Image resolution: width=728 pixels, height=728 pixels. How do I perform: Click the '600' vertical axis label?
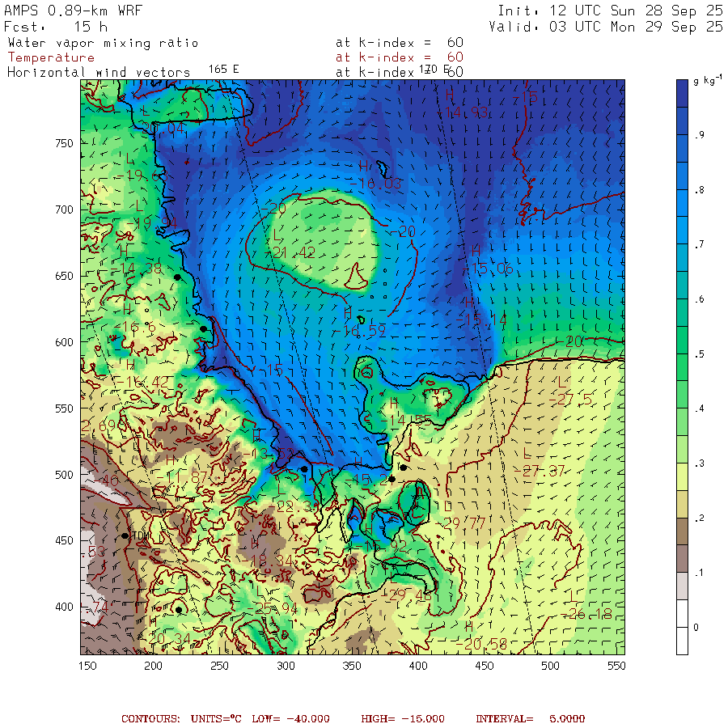pyautogui.click(x=64, y=342)
